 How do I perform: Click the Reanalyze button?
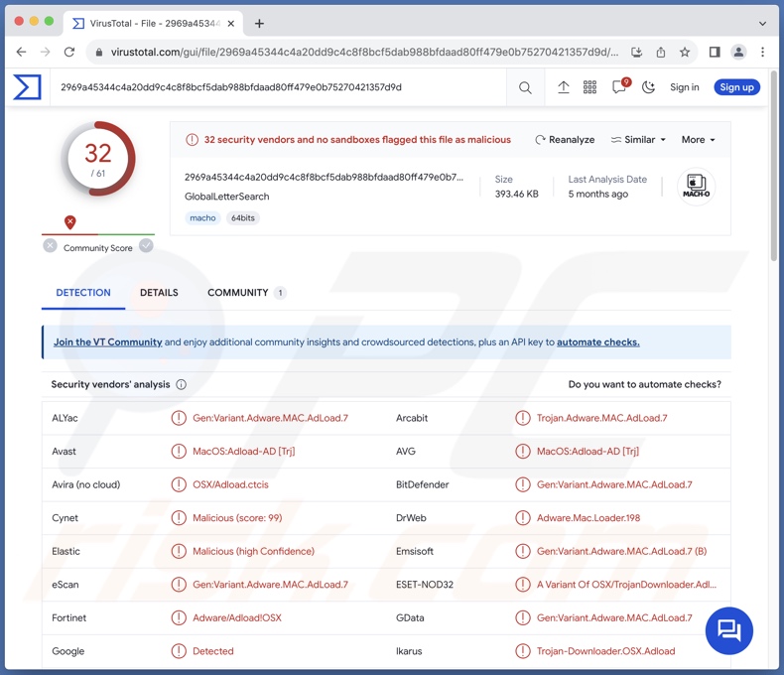(565, 140)
